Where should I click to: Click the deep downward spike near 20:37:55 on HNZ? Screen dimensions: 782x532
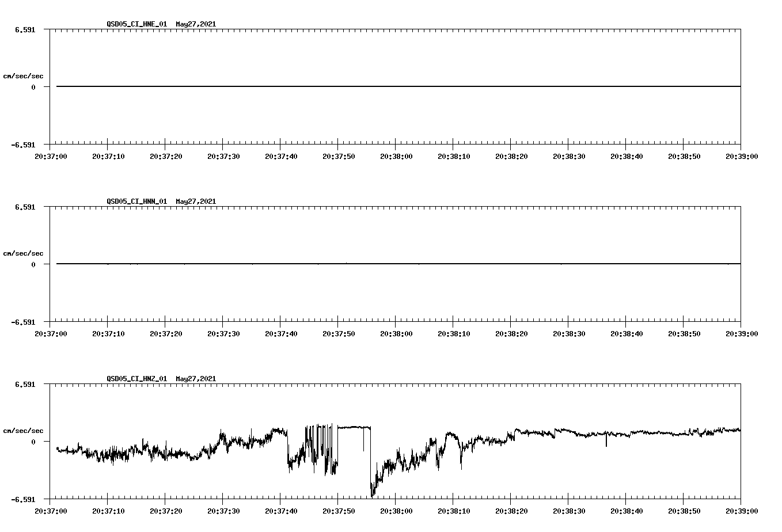[x=372, y=489]
